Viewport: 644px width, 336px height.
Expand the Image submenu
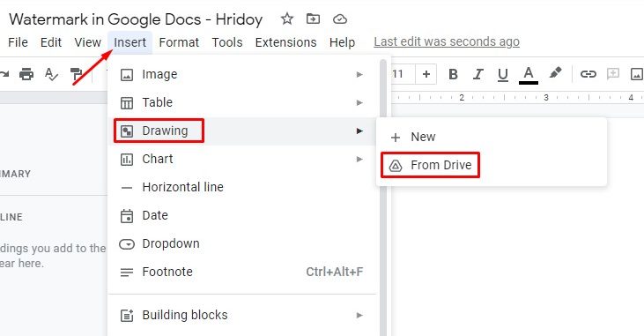click(242, 74)
